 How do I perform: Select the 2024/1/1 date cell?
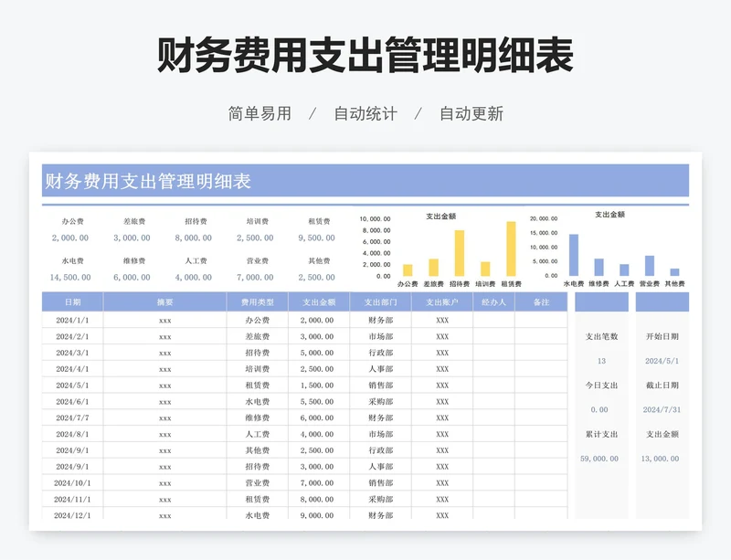click(x=72, y=321)
